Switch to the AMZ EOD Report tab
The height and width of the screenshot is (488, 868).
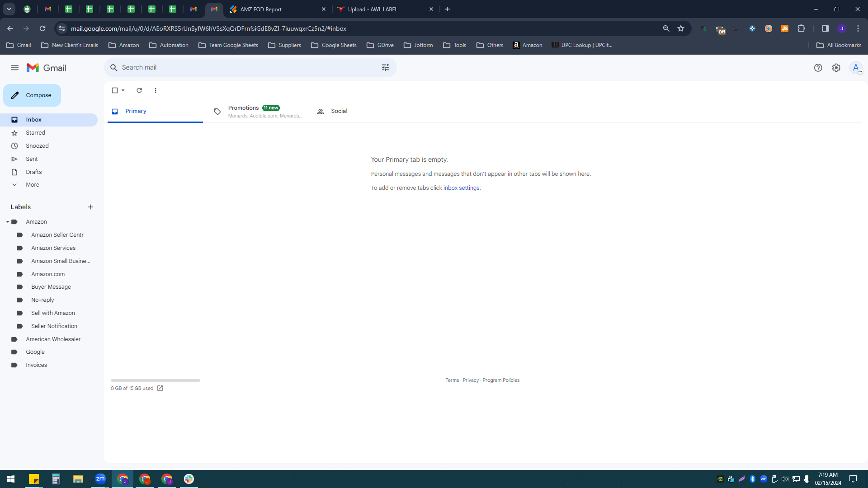point(278,9)
